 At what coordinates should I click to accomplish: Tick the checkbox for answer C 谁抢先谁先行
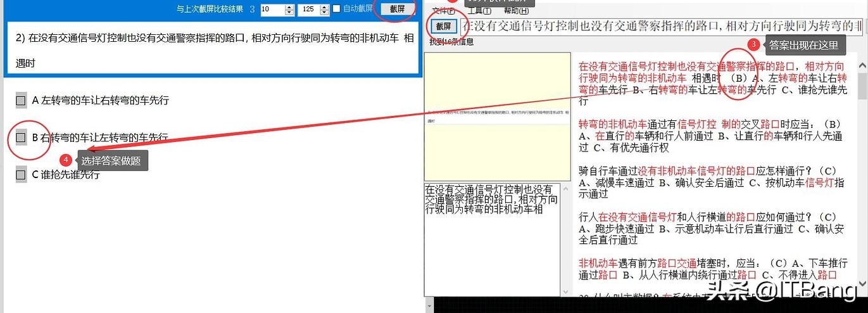(x=21, y=175)
